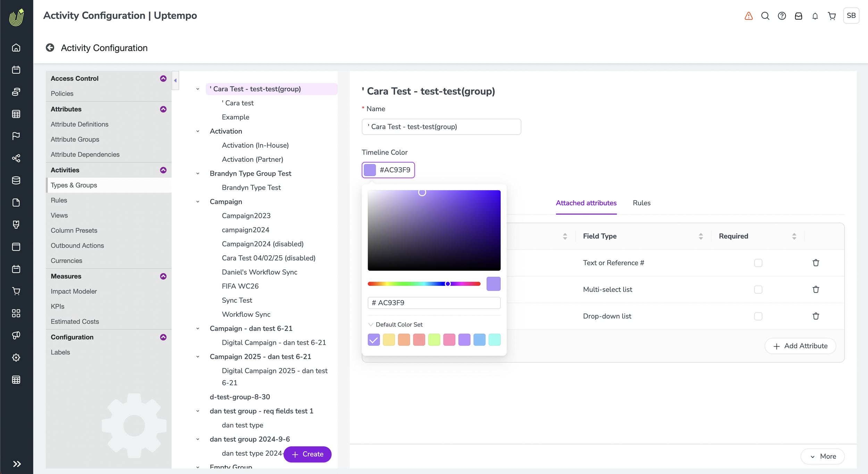Open the shopping cart icon in header
The image size is (868, 474).
832,16
